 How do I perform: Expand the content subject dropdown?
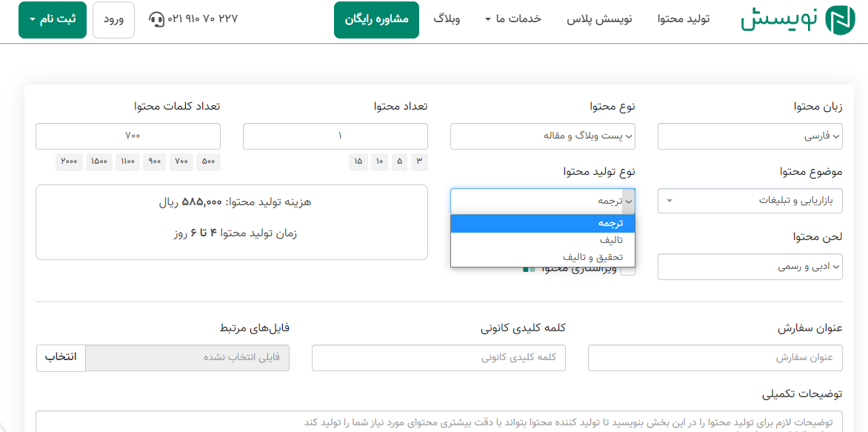(x=750, y=200)
